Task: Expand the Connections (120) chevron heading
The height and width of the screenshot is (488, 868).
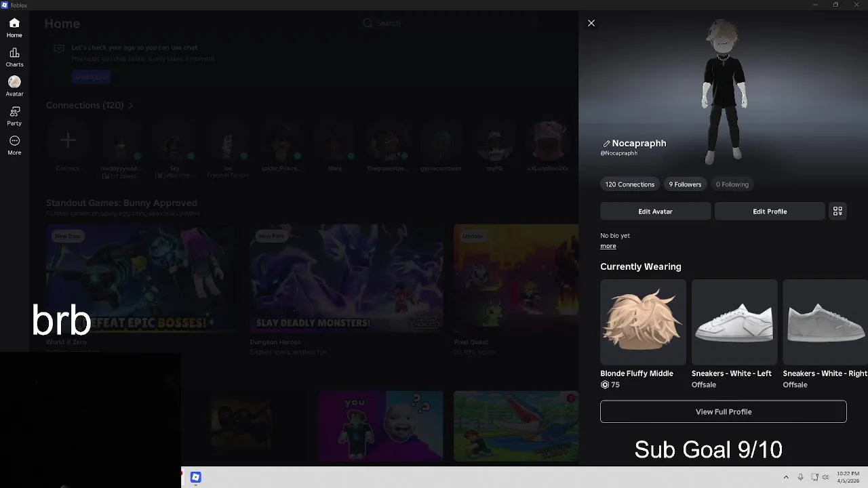Action: pyautogui.click(x=90, y=105)
